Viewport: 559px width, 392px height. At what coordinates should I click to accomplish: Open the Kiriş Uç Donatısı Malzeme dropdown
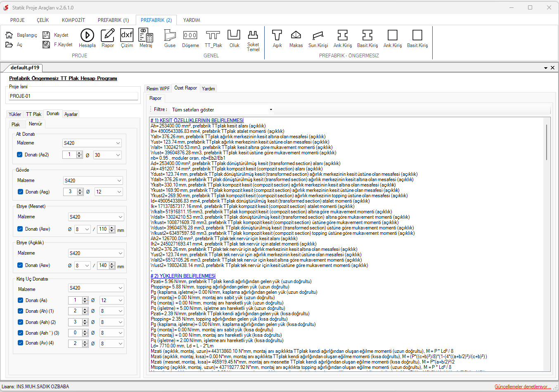(96, 288)
